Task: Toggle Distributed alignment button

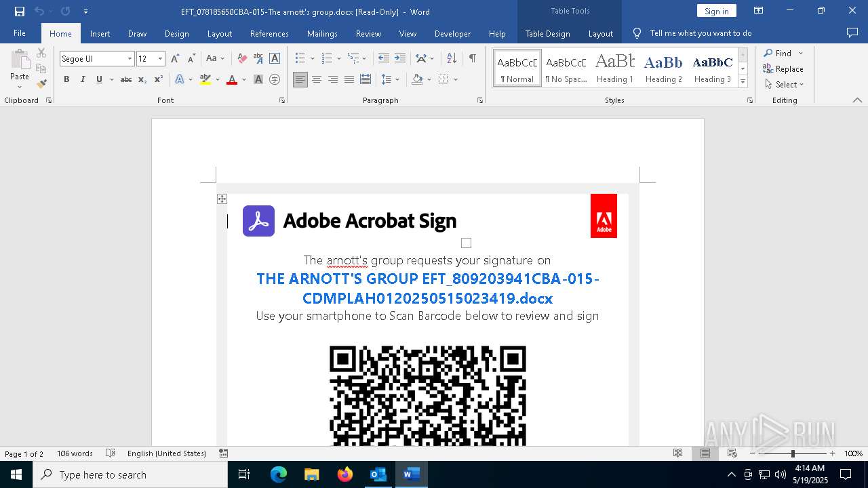Action: (x=366, y=79)
